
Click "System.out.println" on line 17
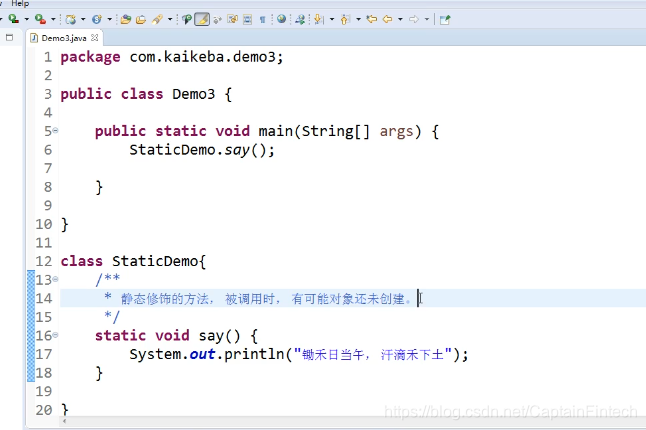click(x=207, y=354)
